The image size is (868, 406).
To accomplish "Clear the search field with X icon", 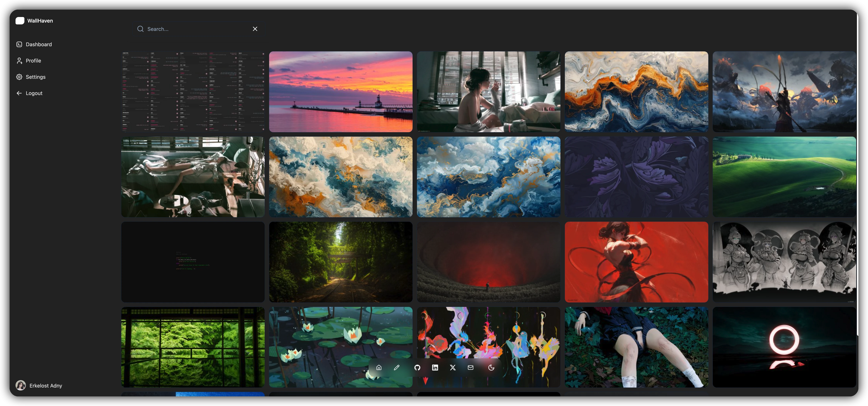I will pyautogui.click(x=255, y=29).
